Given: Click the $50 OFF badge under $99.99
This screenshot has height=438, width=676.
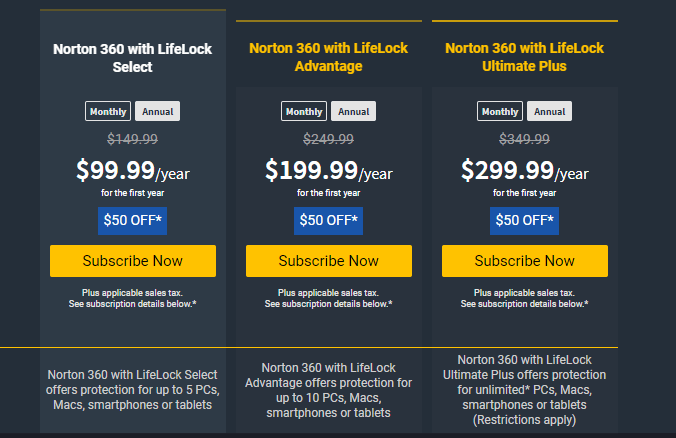Looking at the screenshot, I should tap(133, 220).
